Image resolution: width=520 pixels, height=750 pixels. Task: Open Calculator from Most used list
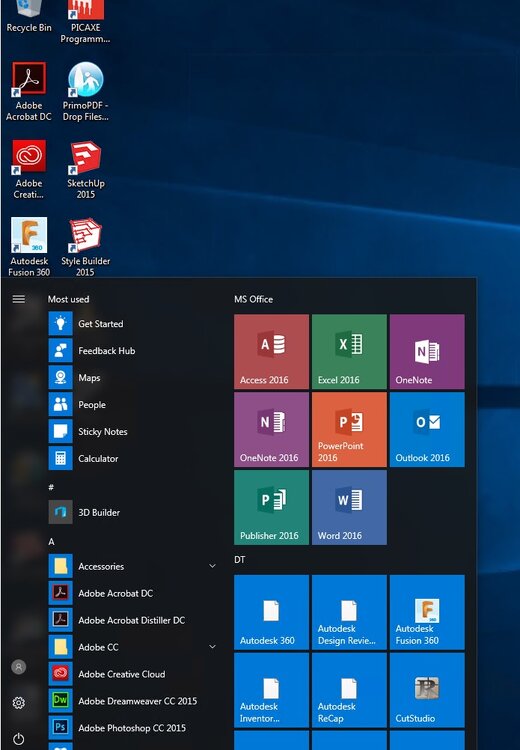coord(132,458)
